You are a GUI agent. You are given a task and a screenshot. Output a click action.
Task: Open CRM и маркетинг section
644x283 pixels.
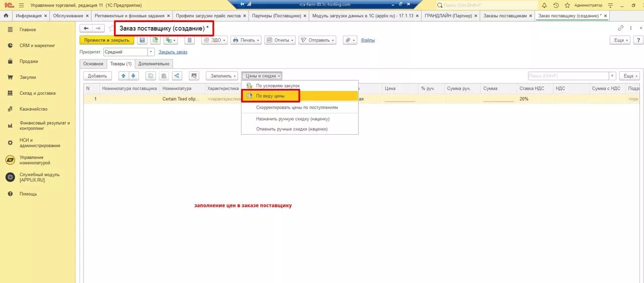tap(37, 45)
